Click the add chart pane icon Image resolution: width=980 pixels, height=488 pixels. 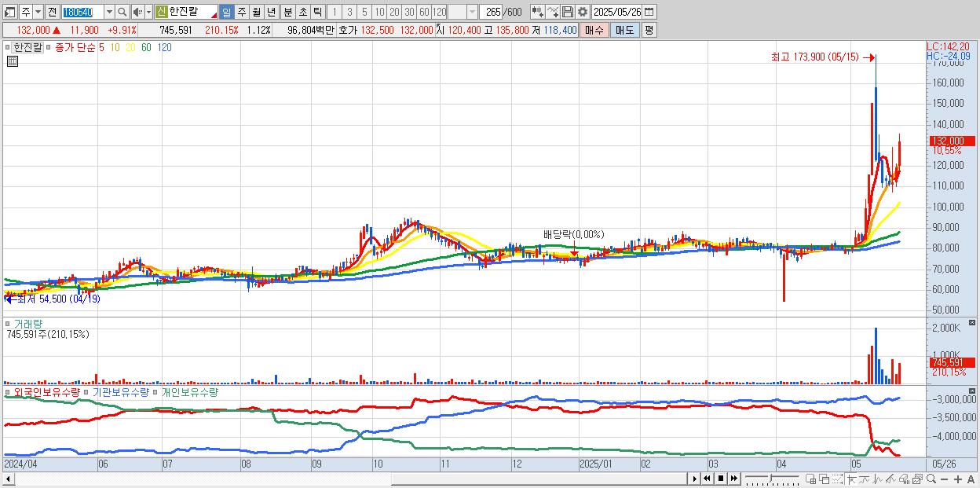[810, 479]
